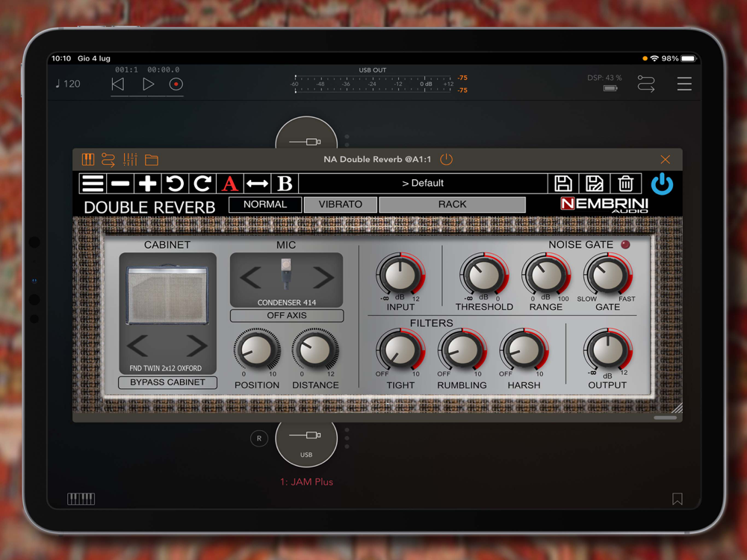This screenshot has width=747, height=560.
Task: Click the TIGHT filter knob
Action: pyautogui.click(x=400, y=350)
